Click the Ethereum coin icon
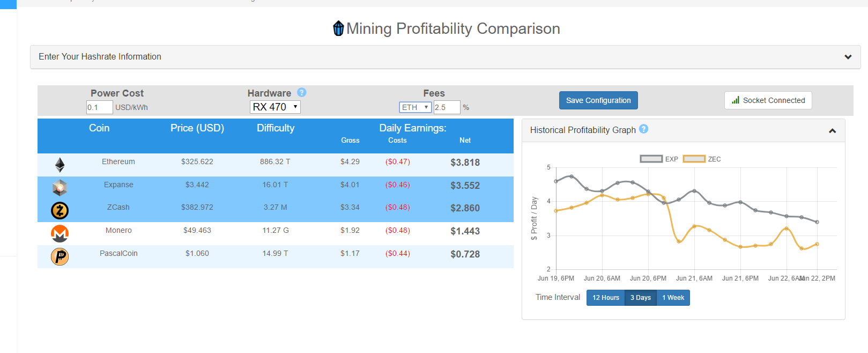Viewport: 868px width, 353px height. 60,165
